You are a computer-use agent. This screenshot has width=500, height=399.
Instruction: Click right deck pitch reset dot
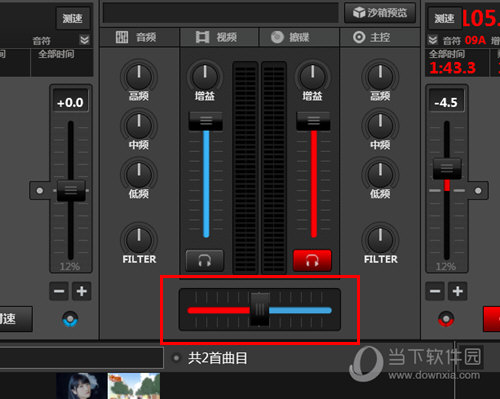pyautogui.click(x=478, y=191)
